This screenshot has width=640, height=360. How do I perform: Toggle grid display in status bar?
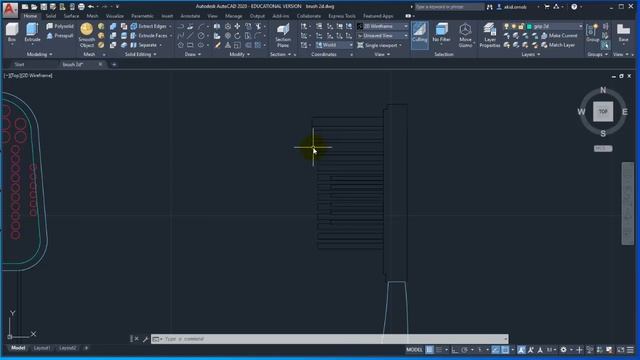click(x=429, y=350)
